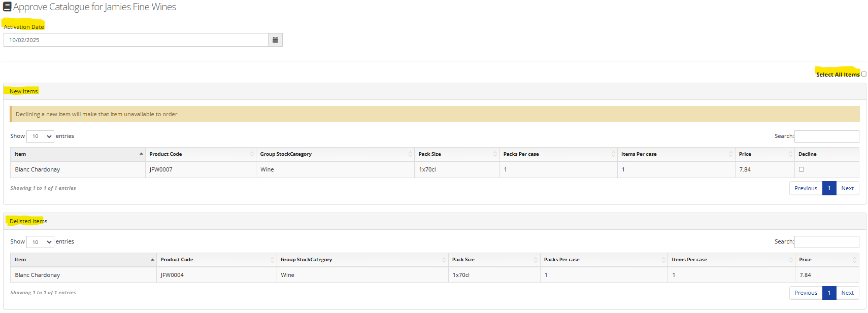
Task: Check Decline for Blanc Chardonay JFW0007
Action: (x=802, y=169)
